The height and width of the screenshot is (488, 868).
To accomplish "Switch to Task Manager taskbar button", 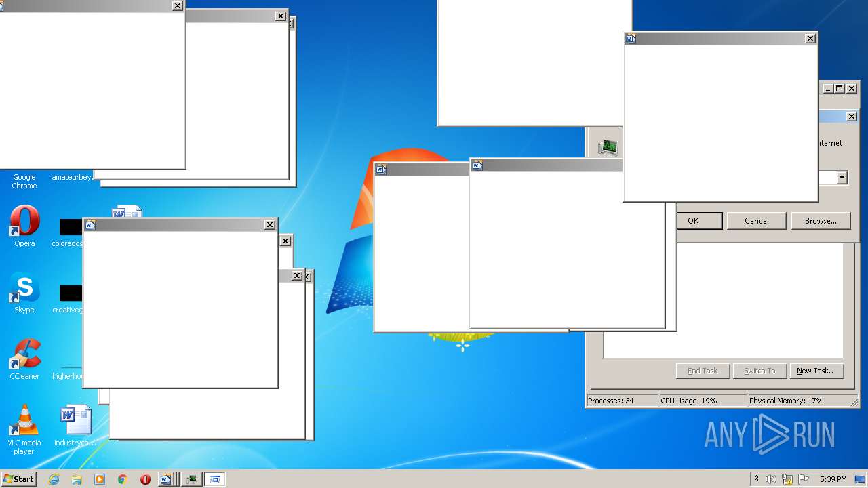I will (x=193, y=479).
